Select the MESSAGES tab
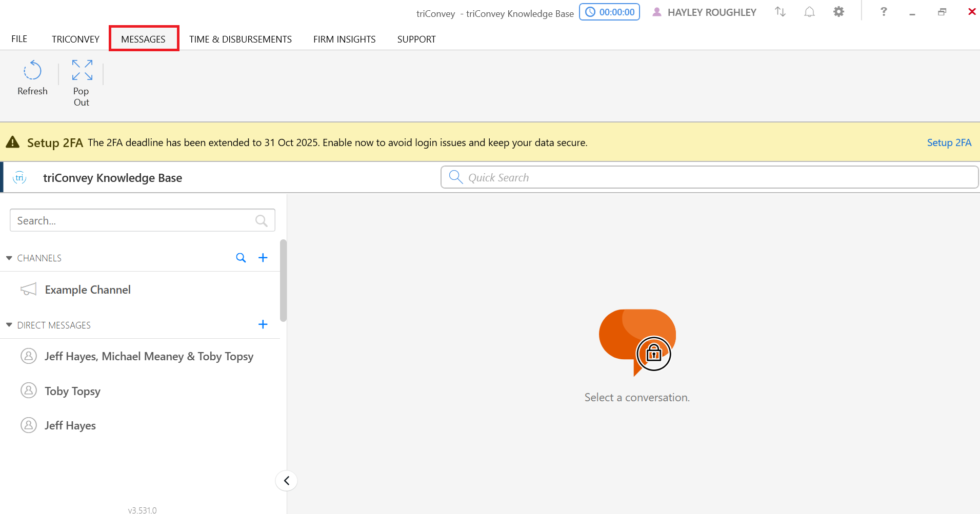 [x=144, y=39]
